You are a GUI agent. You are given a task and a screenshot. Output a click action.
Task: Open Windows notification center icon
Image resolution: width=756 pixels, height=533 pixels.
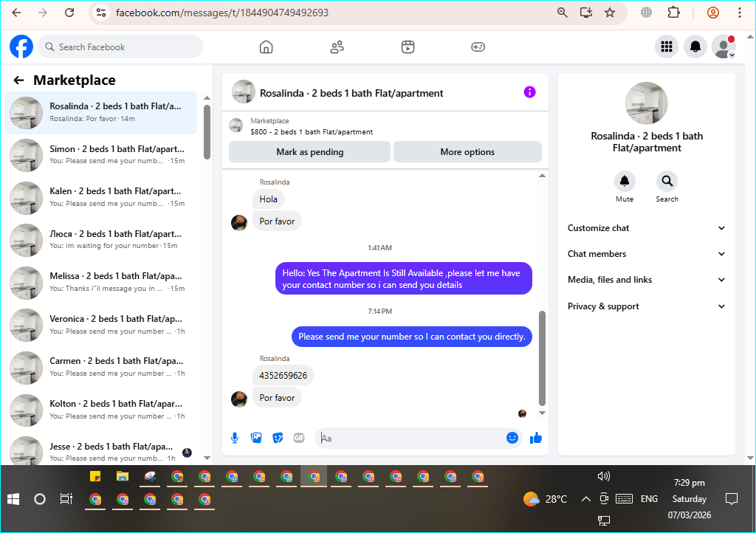pyautogui.click(x=732, y=499)
